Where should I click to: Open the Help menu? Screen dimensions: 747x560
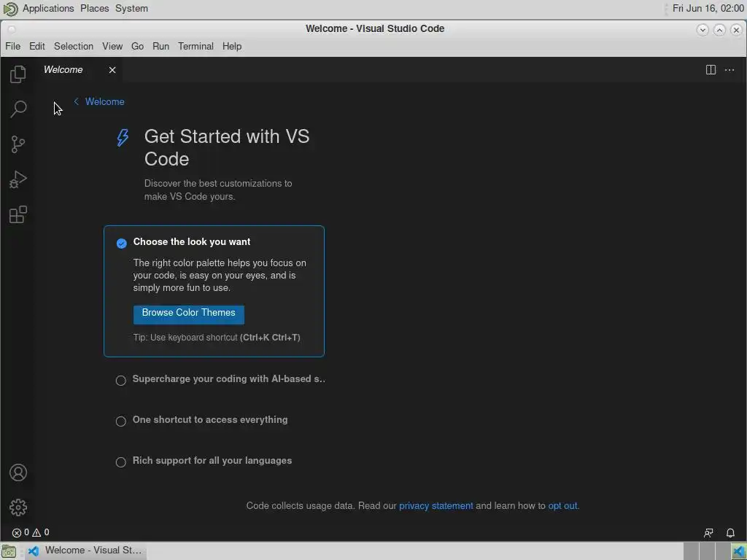point(232,46)
